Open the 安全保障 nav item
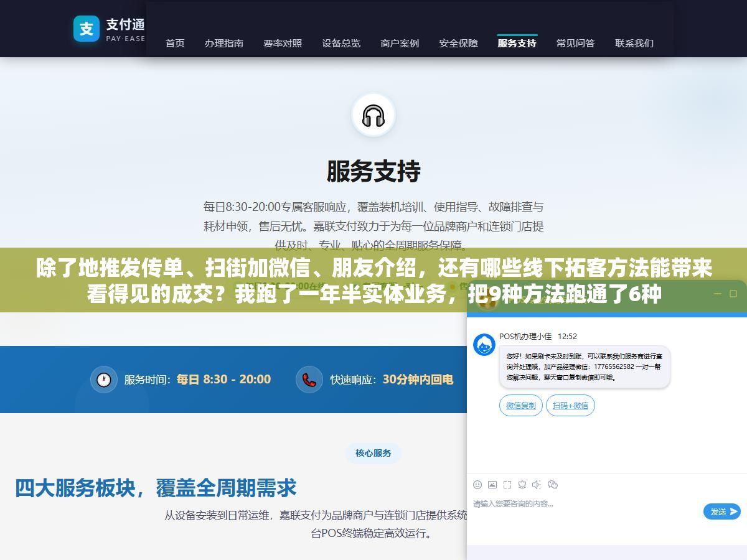 (459, 44)
